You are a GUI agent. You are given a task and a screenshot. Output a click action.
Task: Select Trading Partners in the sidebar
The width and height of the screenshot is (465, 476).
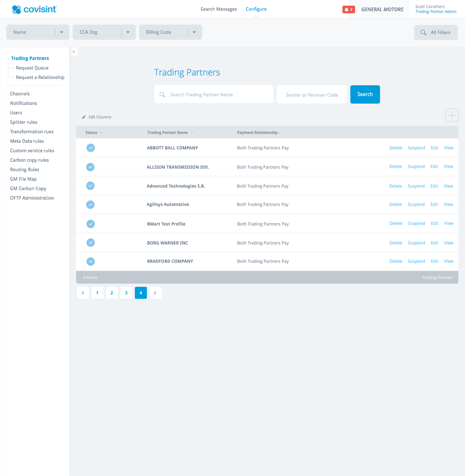[x=30, y=58]
